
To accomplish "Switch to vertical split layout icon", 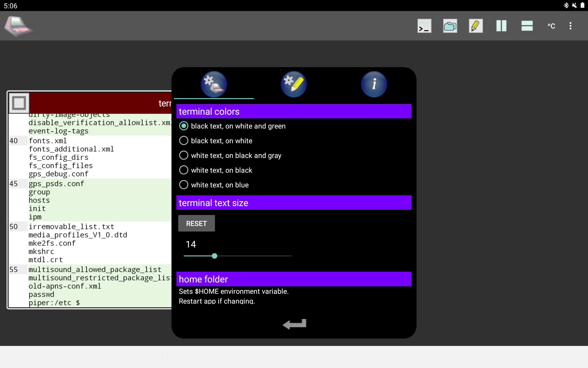I will [501, 26].
